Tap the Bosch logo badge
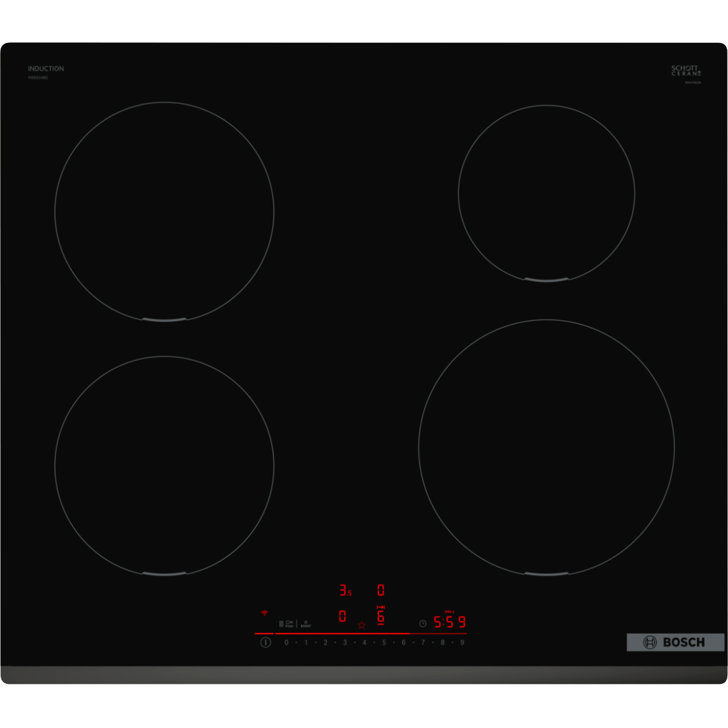The width and height of the screenshot is (728, 728). (x=675, y=642)
